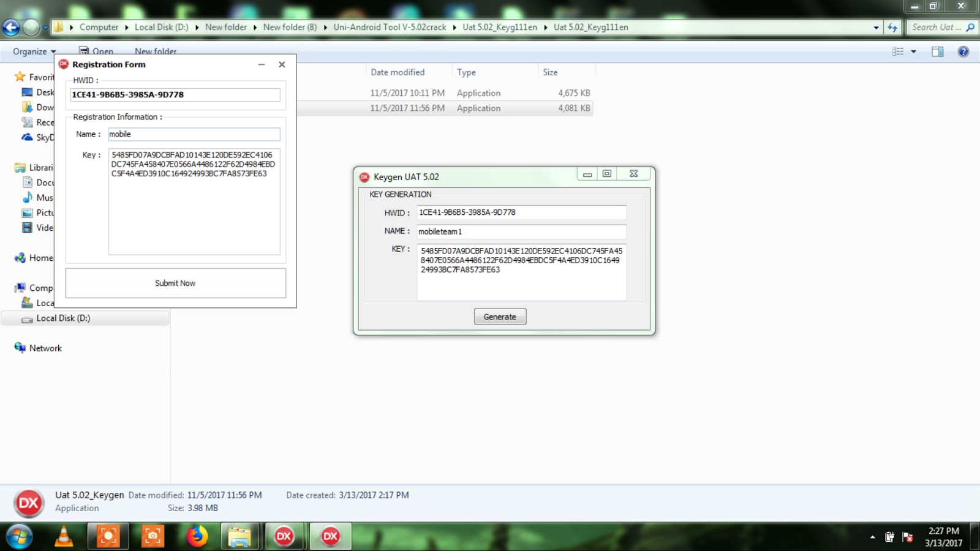980x551 pixels.
Task: Open the recent locations dropdown arrow
Action: tap(45, 28)
